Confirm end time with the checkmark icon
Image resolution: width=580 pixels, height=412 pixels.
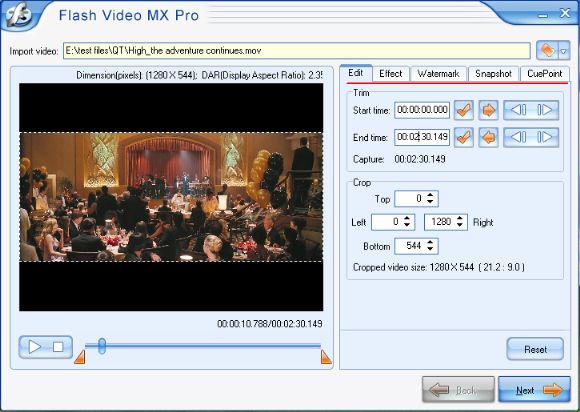point(463,138)
